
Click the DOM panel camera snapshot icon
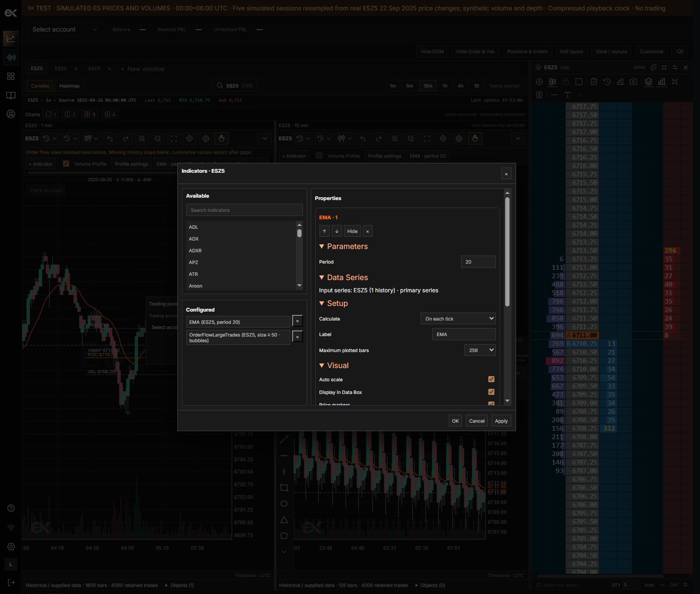point(634,82)
